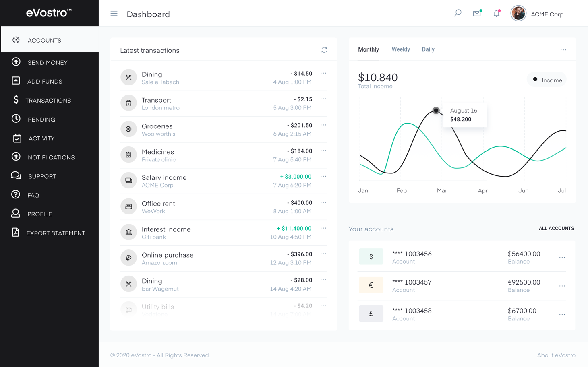Toggle the Income legend chip
588x367 pixels.
[547, 80]
